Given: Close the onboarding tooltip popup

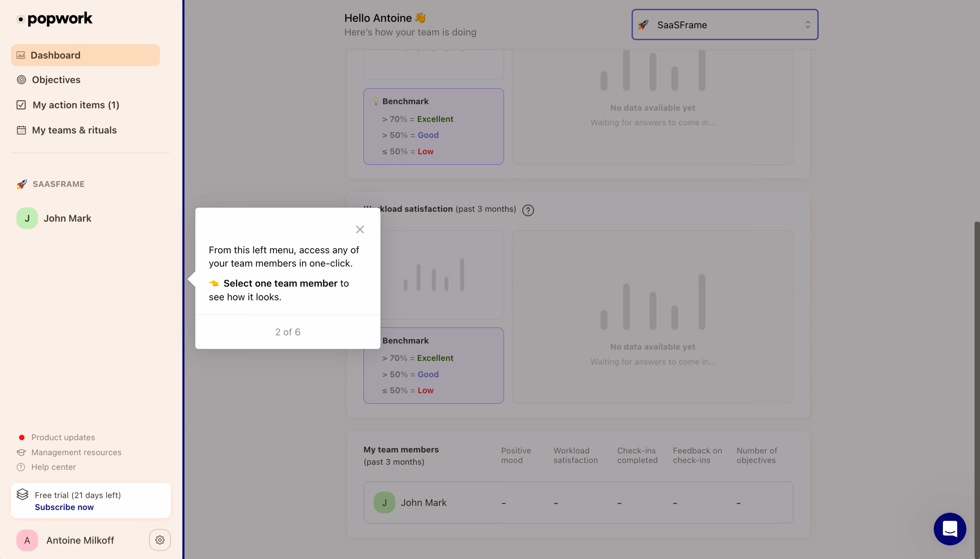Looking at the screenshot, I should click(360, 229).
